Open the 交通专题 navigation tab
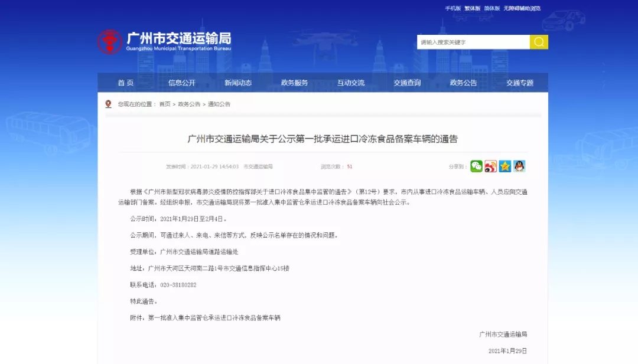This screenshot has height=364, width=638. pyautogui.click(x=520, y=83)
